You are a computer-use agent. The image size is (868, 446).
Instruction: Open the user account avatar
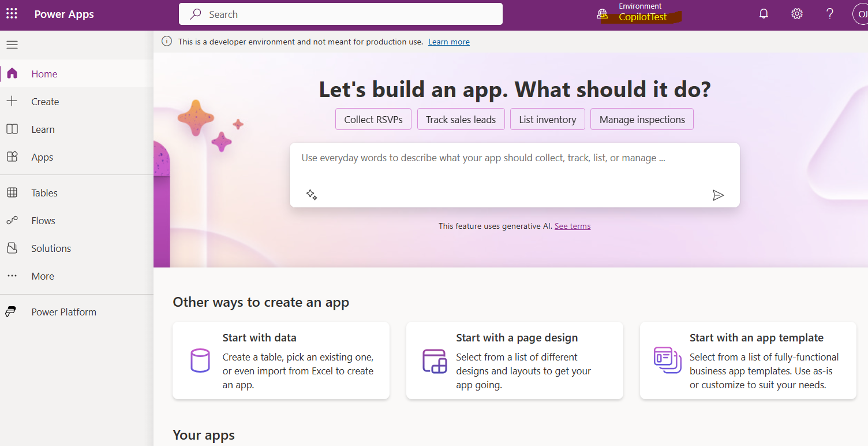point(860,14)
